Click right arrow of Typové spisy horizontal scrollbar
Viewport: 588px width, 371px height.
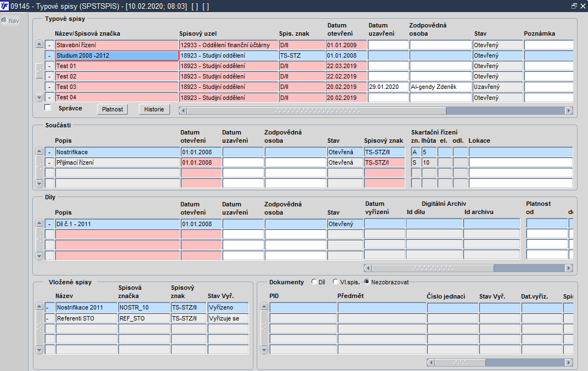click(569, 111)
